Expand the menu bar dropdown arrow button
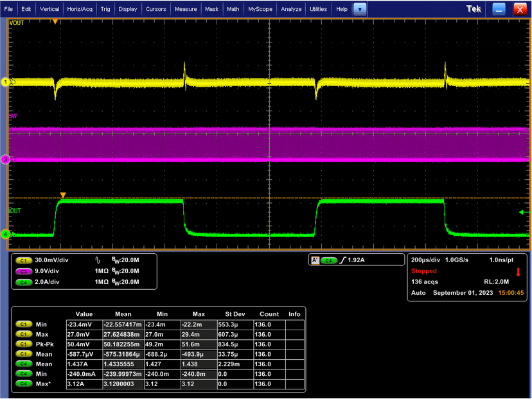 coord(360,9)
